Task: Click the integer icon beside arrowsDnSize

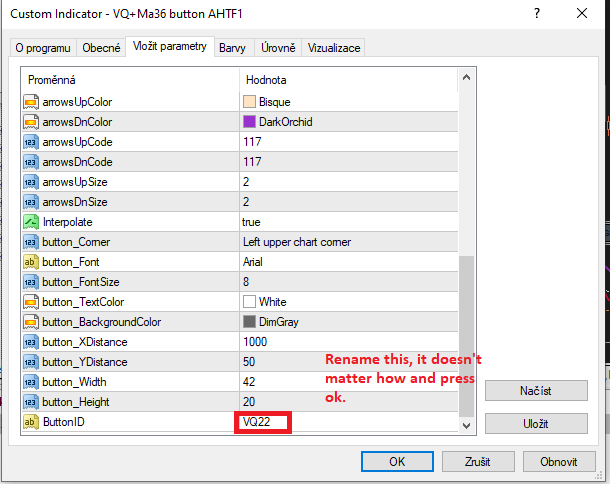Action: [x=31, y=202]
